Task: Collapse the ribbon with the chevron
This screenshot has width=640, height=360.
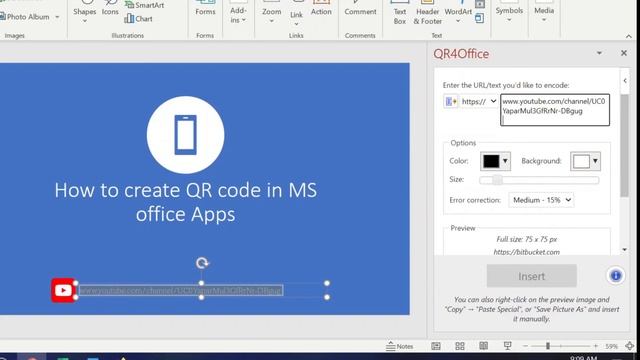Action: coord(629,36)
